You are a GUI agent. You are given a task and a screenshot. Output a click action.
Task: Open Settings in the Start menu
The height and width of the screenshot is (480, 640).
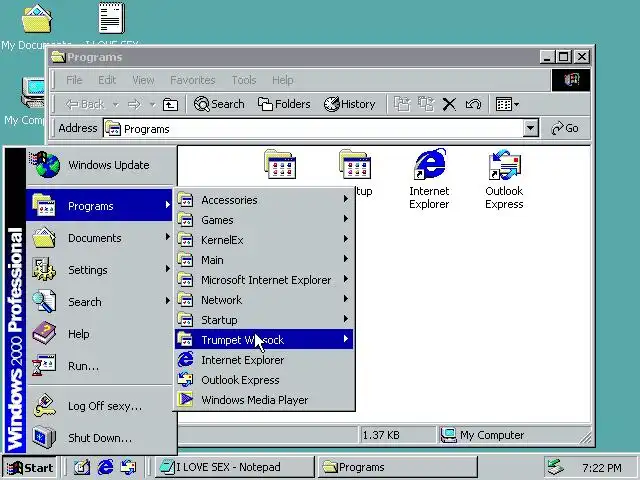tap(99, 270)
